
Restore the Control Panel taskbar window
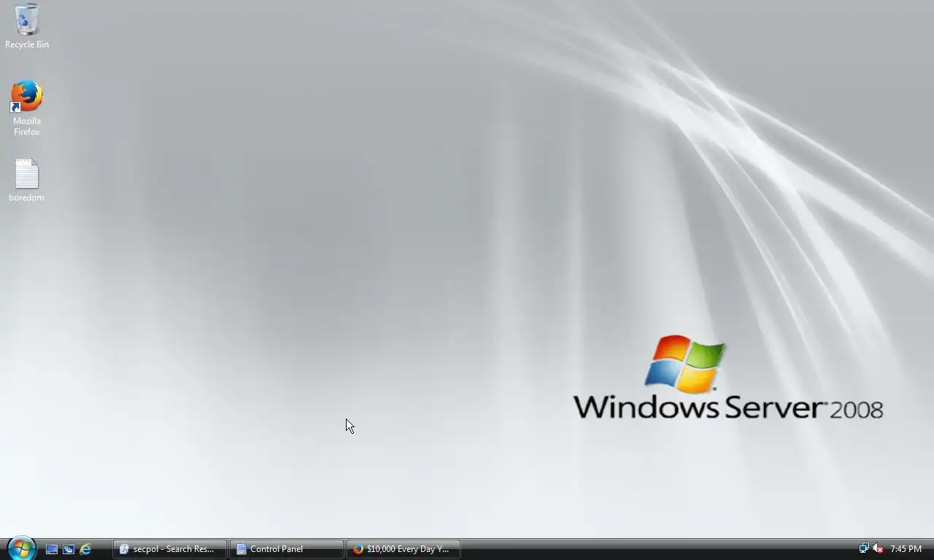[286, 549]
